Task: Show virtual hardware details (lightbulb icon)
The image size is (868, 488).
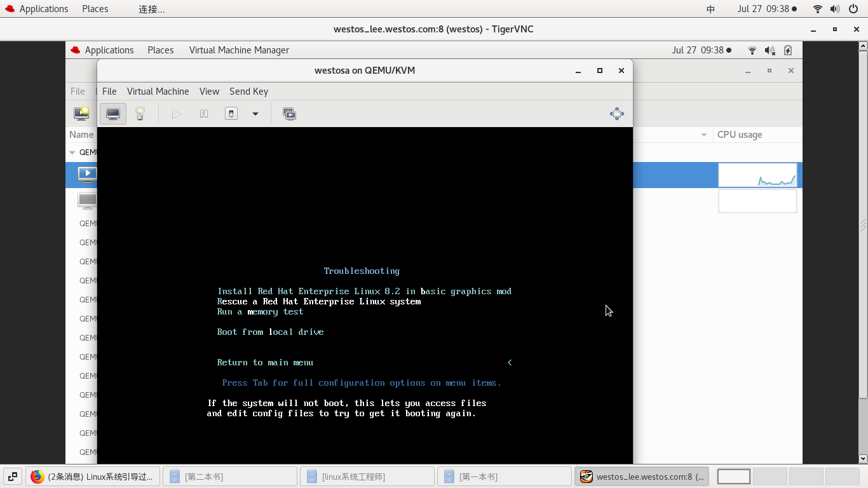Action: click(x=140, y=114)
